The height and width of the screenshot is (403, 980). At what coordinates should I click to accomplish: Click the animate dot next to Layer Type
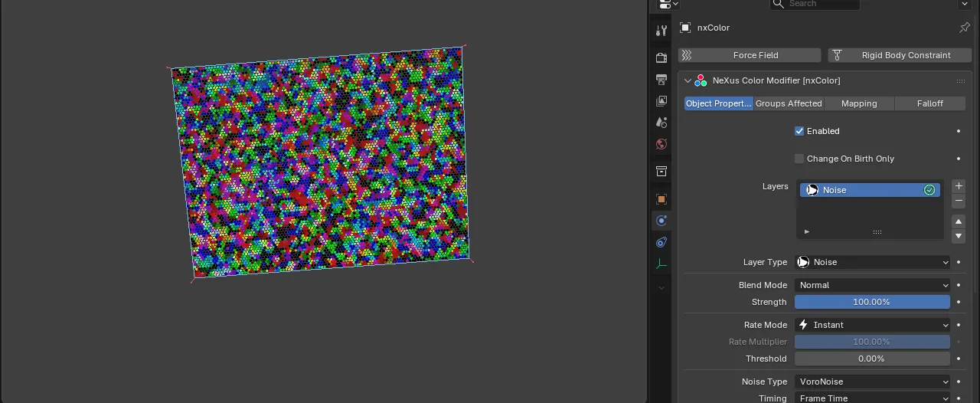[959, 262]
